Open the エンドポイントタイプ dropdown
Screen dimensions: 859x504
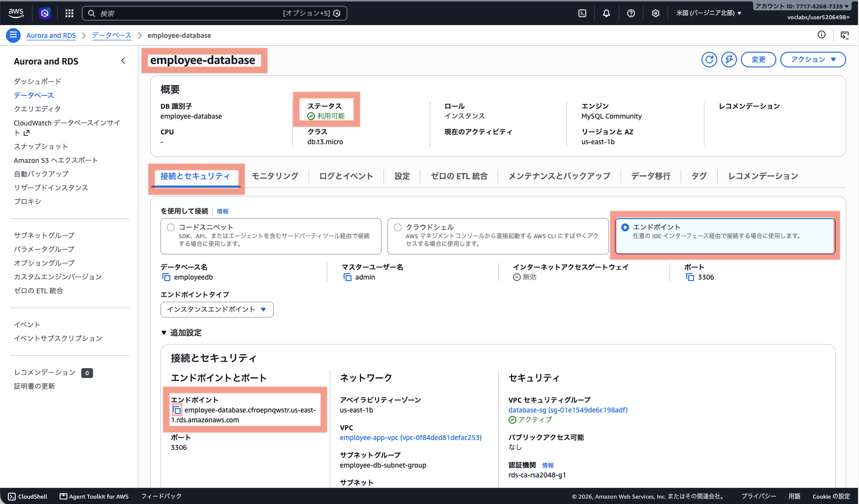(x=217, y=310)
